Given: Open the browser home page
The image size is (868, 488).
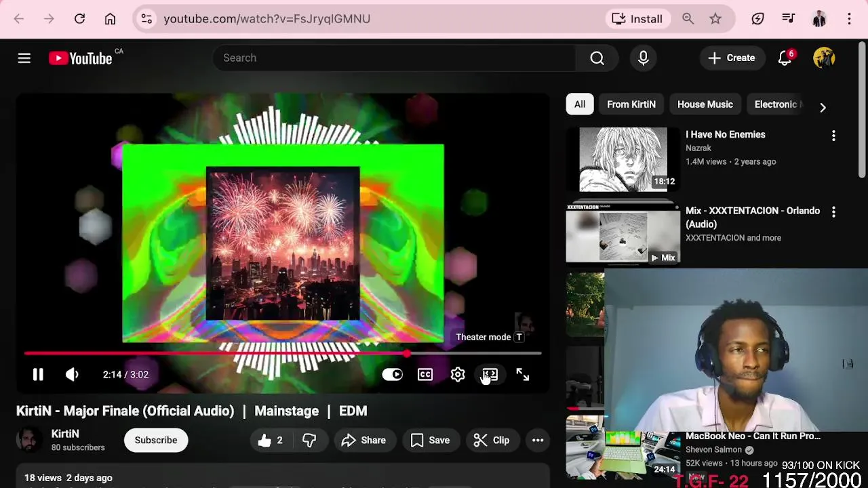Looking at the screenshot, I should (x=110, y=19).
